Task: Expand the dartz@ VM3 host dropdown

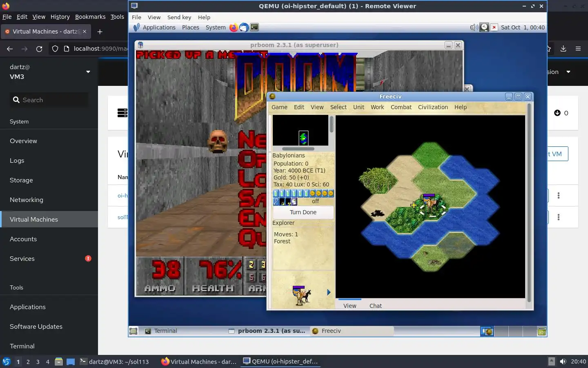Action: (x=88, y=72)
